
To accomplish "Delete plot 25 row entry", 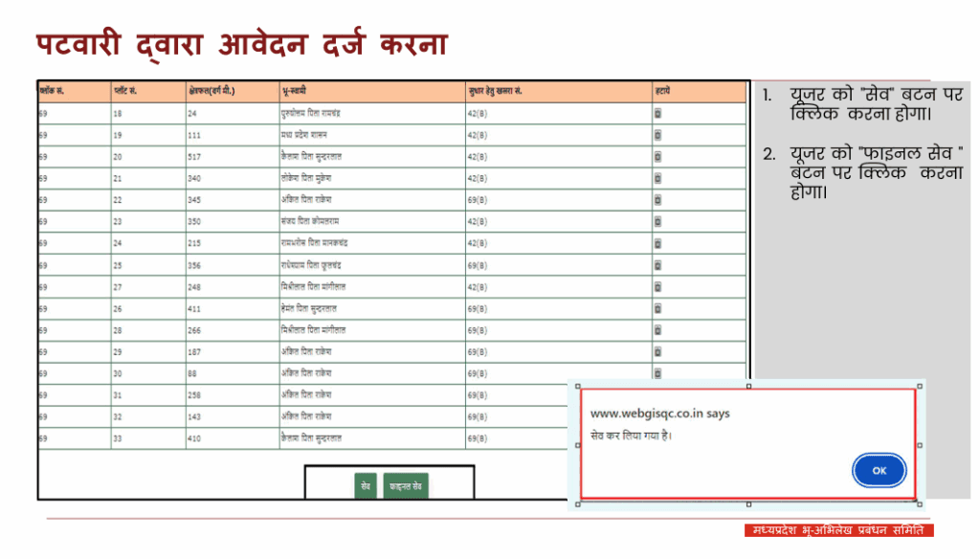I will pos(657,264).
